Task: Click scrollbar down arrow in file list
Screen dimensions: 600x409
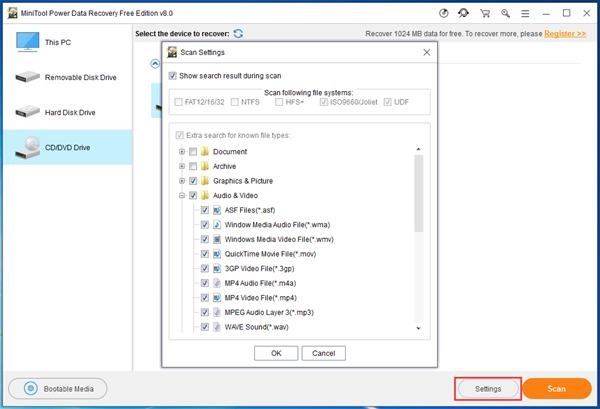Action: (419, 328)
